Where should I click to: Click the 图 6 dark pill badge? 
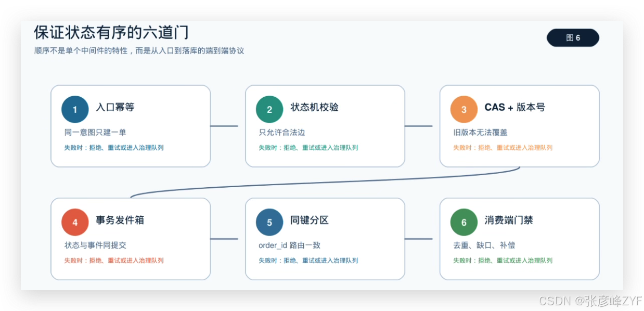click(x=573, y=38)
